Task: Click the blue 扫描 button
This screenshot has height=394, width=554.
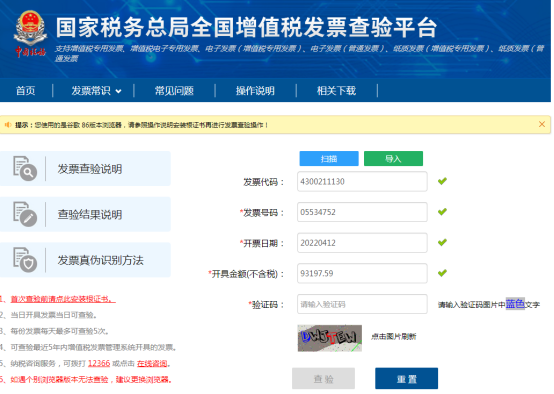Action: pos(329,159)
